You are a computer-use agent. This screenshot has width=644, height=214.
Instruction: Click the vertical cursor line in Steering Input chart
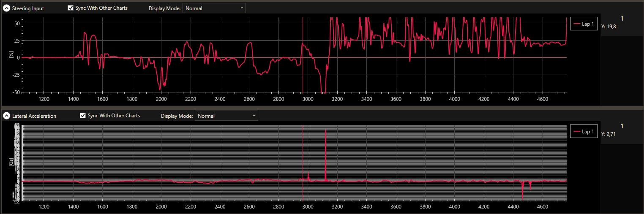click(303, 72)
